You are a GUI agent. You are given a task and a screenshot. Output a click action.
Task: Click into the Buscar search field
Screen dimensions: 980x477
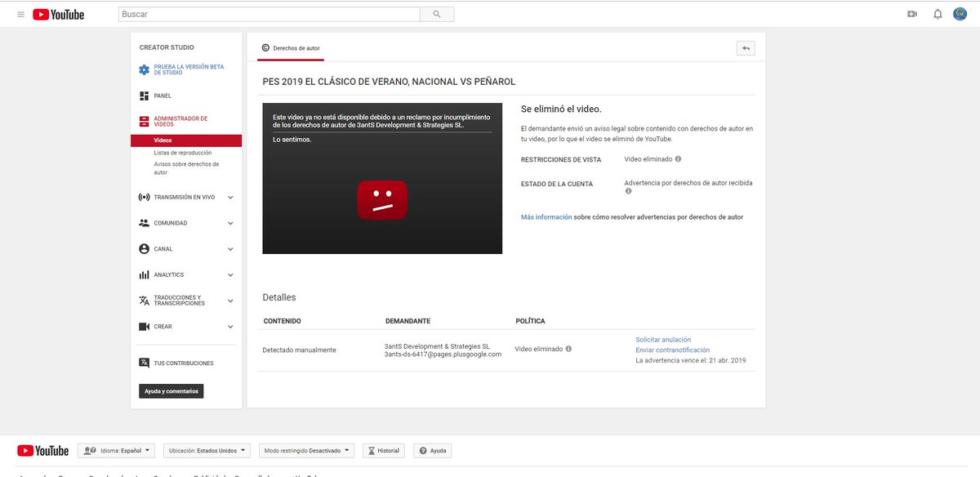click(269, 14)
